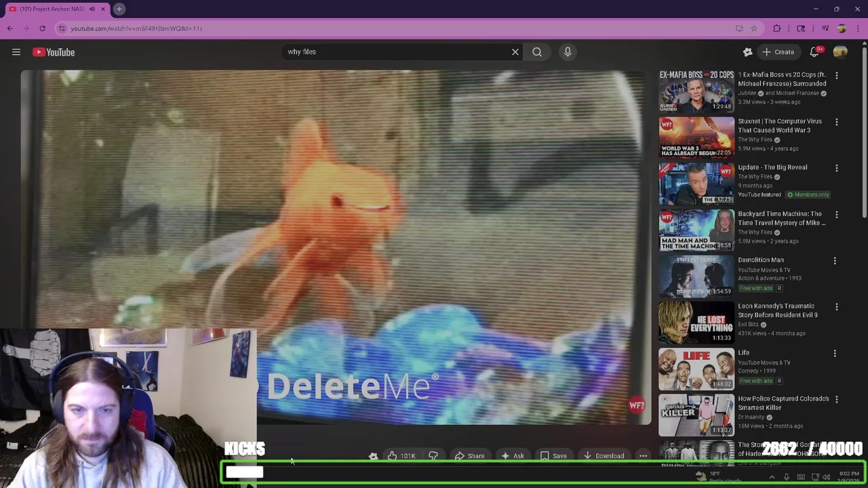868x488 pixels.
Task: Open the browser extensions puzzle icon
Action: pyautogui.click(x=777, y=28)
